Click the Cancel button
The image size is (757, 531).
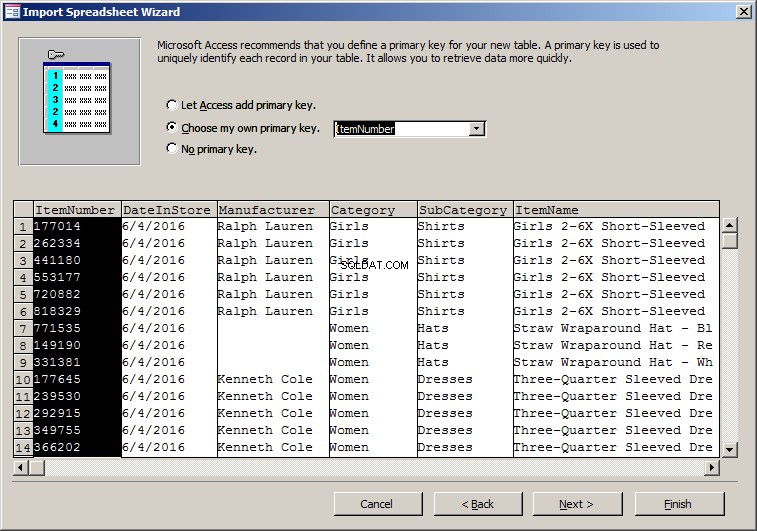(378, 504)
